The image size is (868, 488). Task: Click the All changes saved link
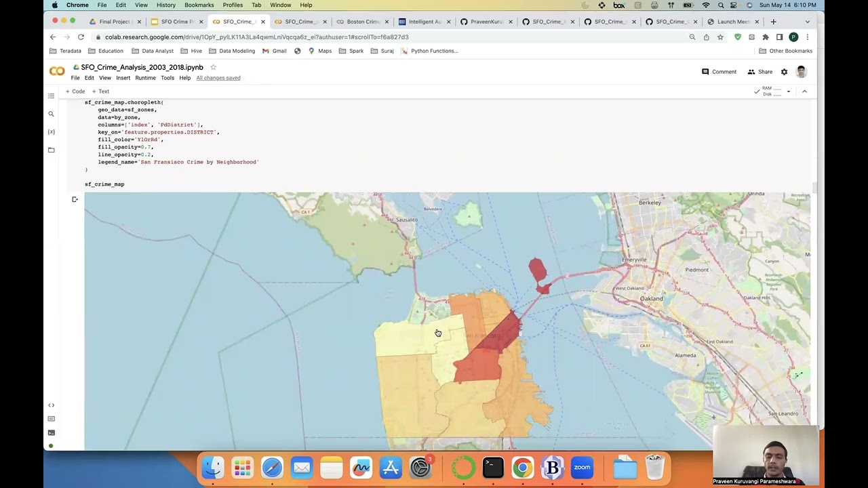218,78
